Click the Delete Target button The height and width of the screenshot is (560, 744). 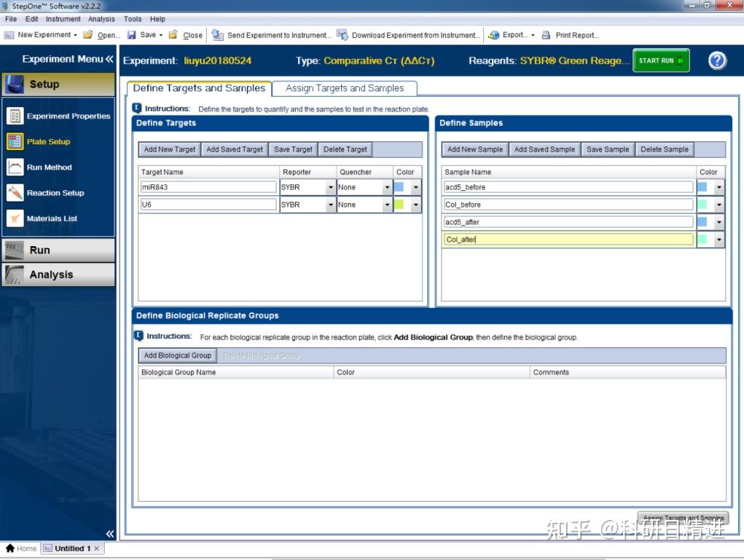coord(345,149)
